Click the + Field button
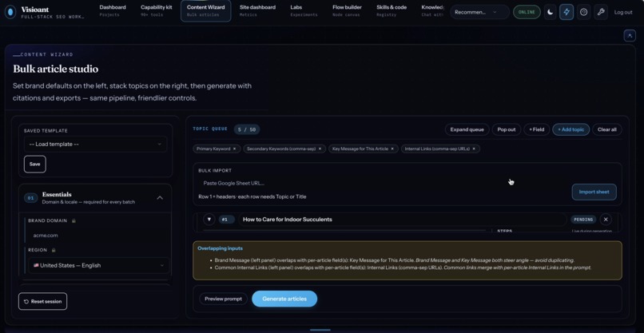644x333 pixels. click(536, 129)
